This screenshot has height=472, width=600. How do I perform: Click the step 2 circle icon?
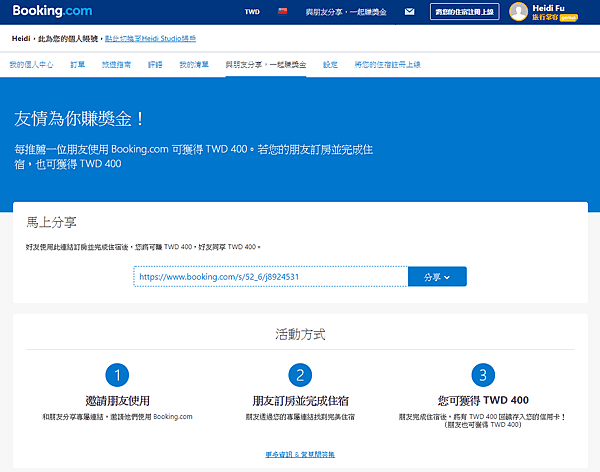(300, 375)
